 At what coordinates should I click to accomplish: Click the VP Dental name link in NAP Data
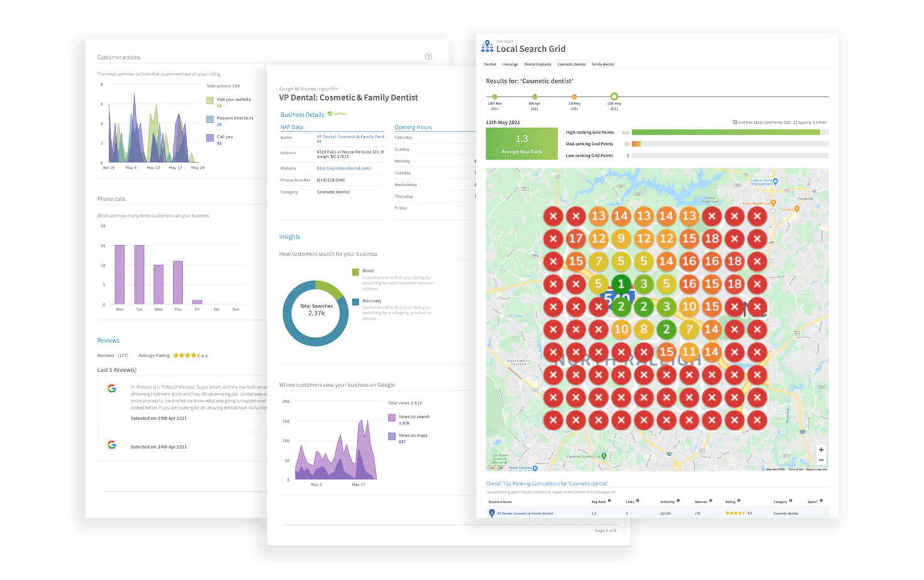pyautogui.click(x=351, y=139)
